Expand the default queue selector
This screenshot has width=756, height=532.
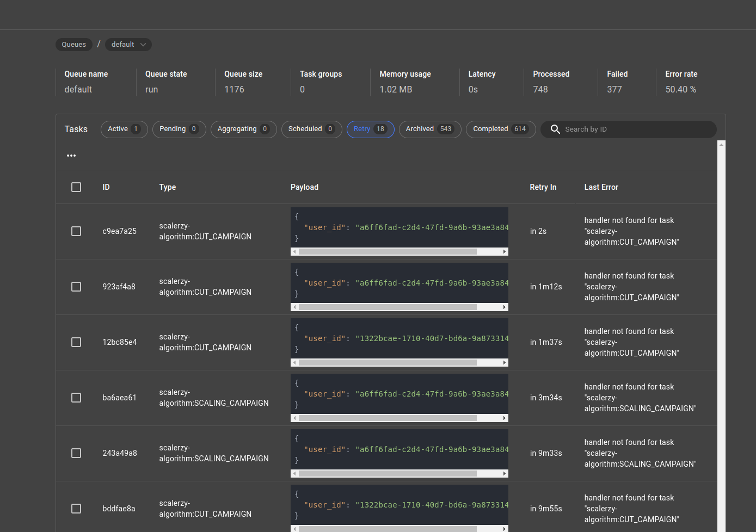(128, 45)
